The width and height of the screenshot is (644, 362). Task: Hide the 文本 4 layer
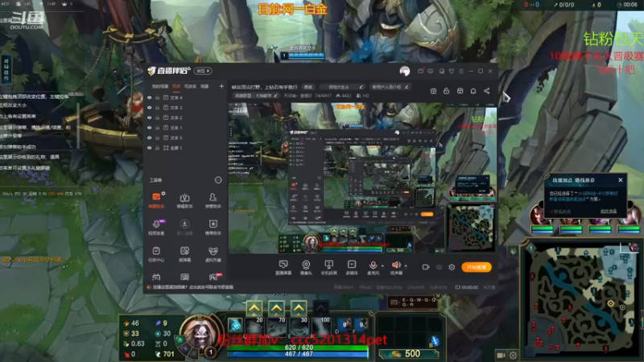pos(150,97)
